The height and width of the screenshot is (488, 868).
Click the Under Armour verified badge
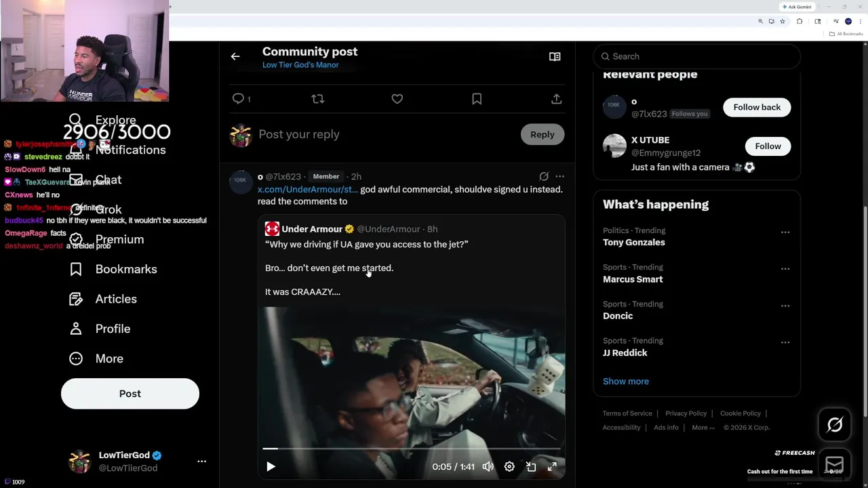349,229
